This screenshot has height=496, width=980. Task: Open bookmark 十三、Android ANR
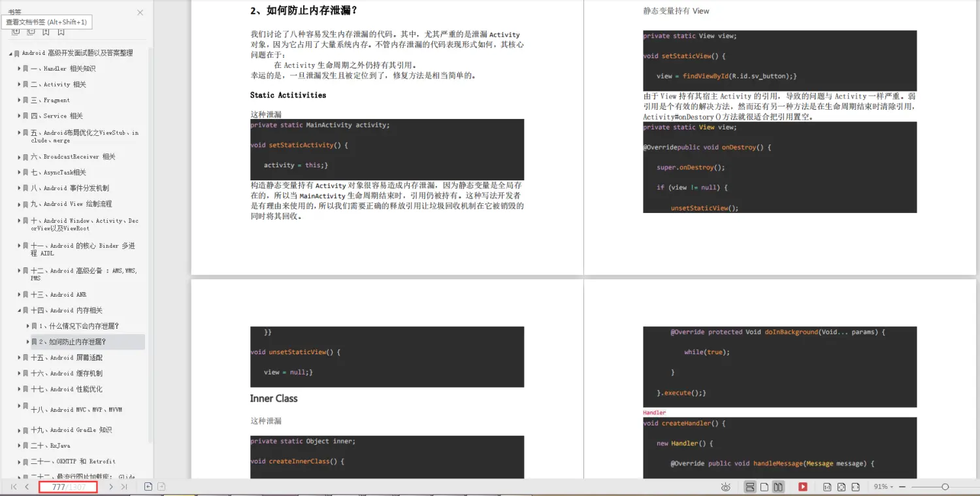click(x=58, y=295)
